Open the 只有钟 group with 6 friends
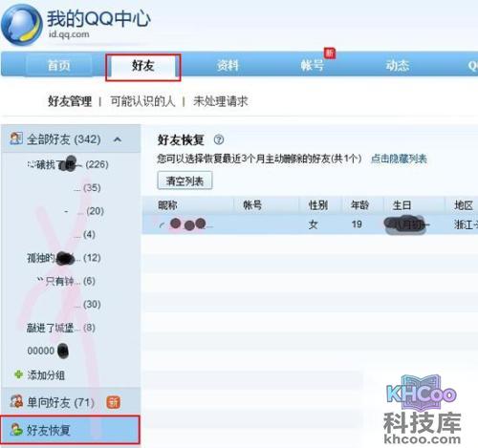This screenshot has width=478, height=448. click(66, 281)
